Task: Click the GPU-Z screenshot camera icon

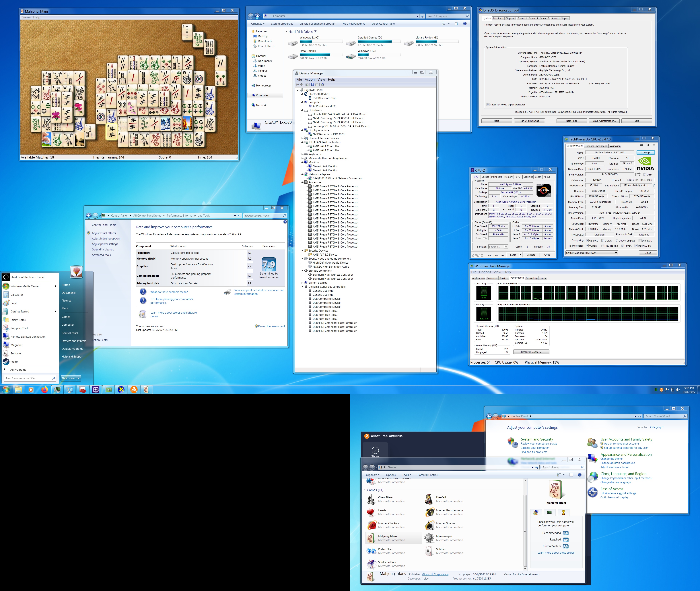Action: tap(641, 145)
